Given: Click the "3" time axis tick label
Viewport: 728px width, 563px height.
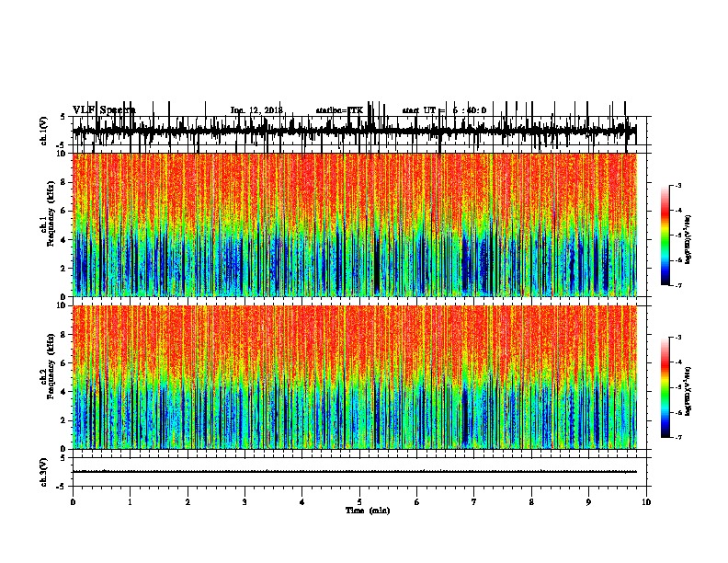Looking at the screenshot, I should point(245,502).
